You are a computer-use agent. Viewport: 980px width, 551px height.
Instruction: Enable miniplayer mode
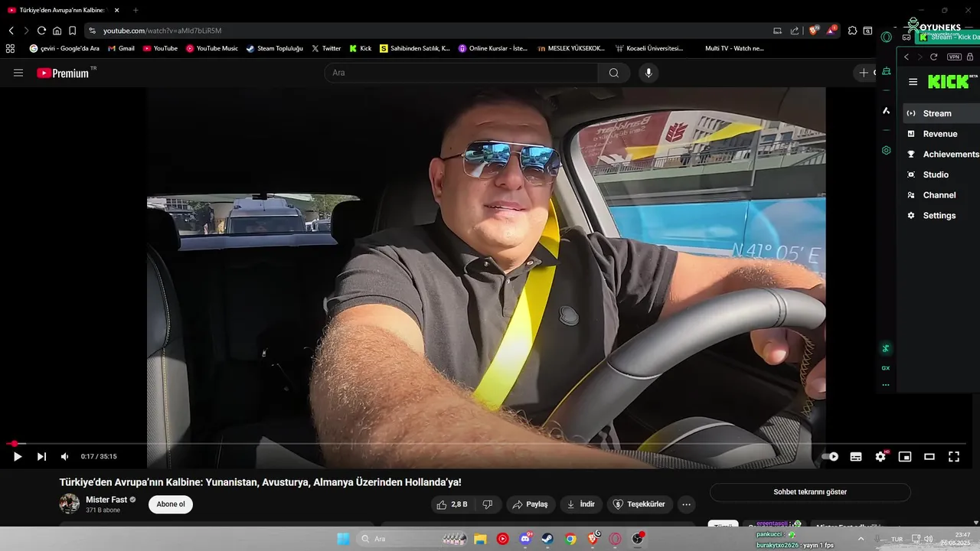coord(905,457)
